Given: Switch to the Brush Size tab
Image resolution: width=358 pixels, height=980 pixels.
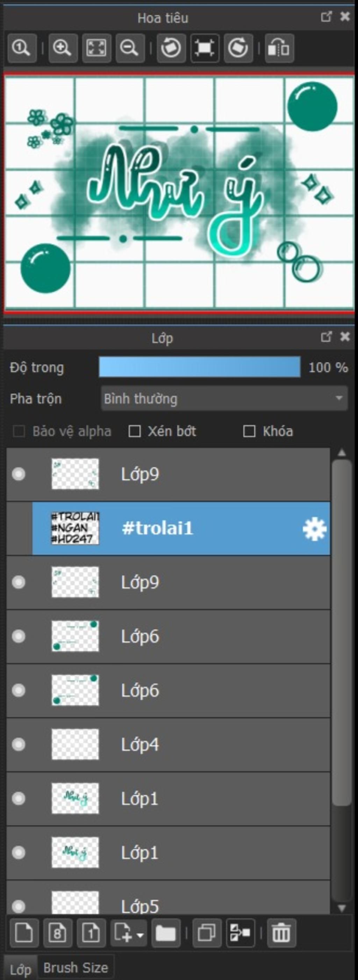Looking at the screenshot, I should coord(76,967).
